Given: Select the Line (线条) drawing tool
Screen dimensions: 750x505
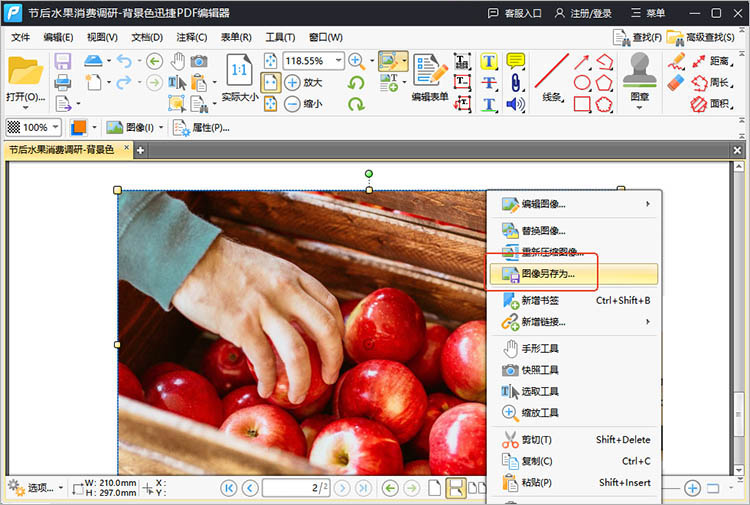Looking at the screenshot, I should [x=551, y=78].
